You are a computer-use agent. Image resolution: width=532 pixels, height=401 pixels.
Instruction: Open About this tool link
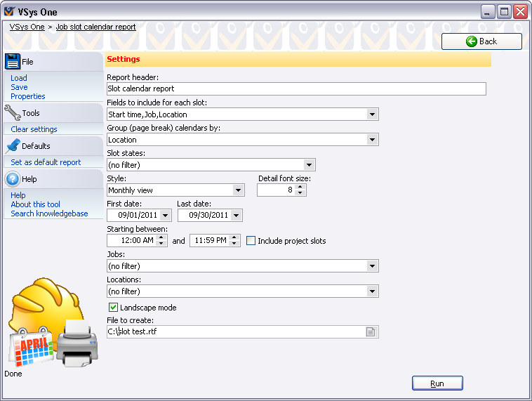(35, 204)
